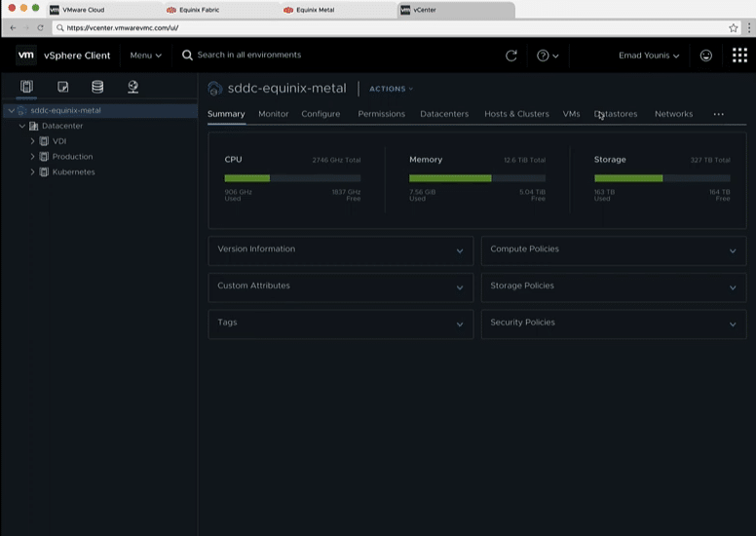Select Datacenter in the inventory tree
Image resolution: width=756 pixels, height=536 pixels.
[62, 126]
